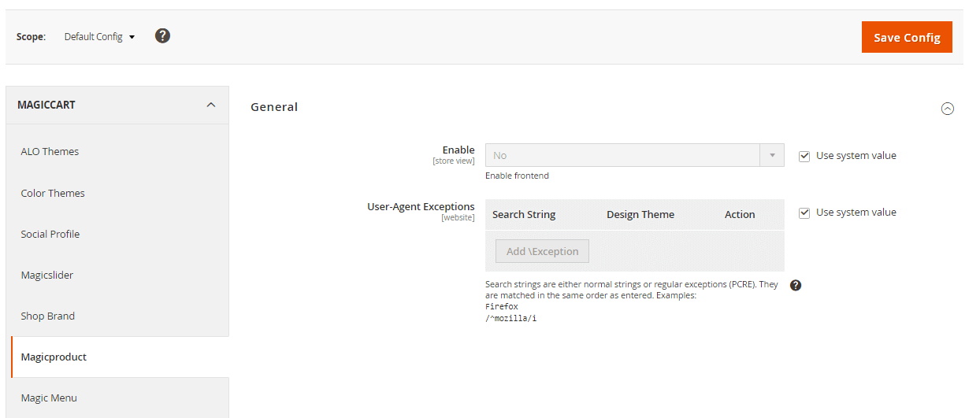Go to Social Profile section
Image resolution: width=980 pixels, height=418 pixels.
tap(50, 234)
